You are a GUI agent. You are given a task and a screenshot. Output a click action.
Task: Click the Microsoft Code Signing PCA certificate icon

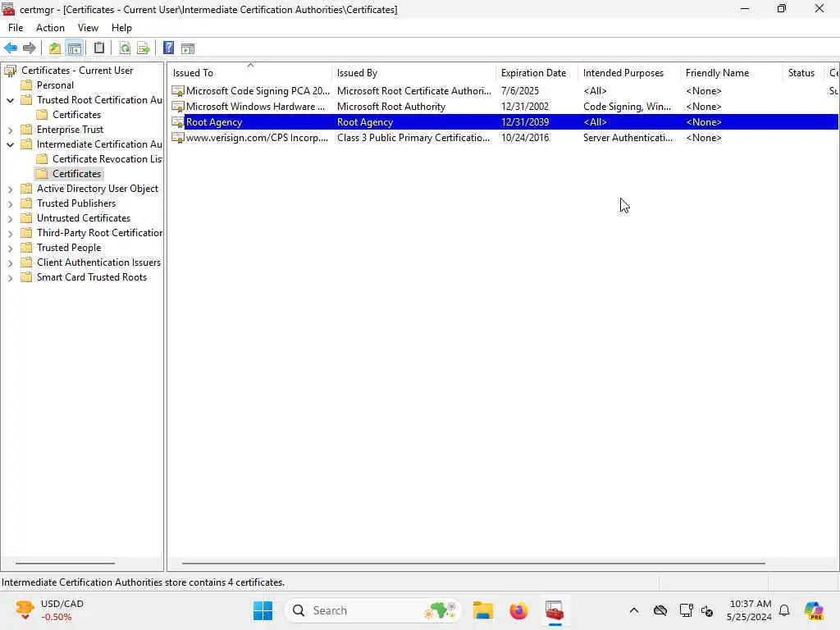click(x=178, y=91)
